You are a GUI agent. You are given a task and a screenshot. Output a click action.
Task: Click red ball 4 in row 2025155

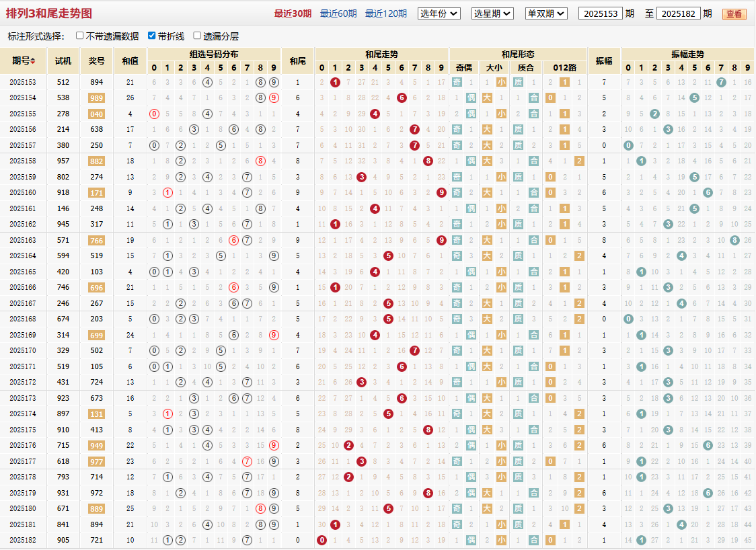(x=375, y=114)
